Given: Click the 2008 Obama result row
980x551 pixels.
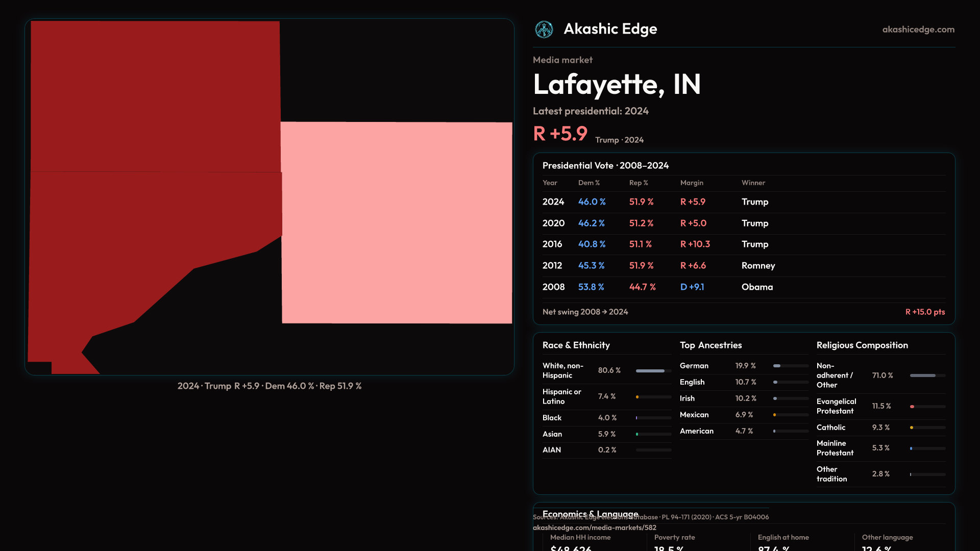Looking at the screenshot, I should [x=743, y=287].
